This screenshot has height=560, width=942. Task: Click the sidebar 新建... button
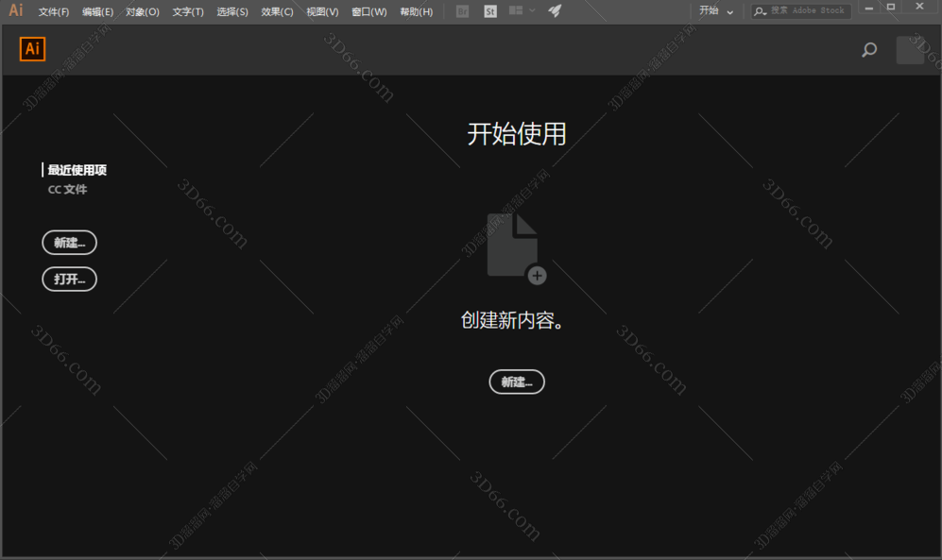69,243
